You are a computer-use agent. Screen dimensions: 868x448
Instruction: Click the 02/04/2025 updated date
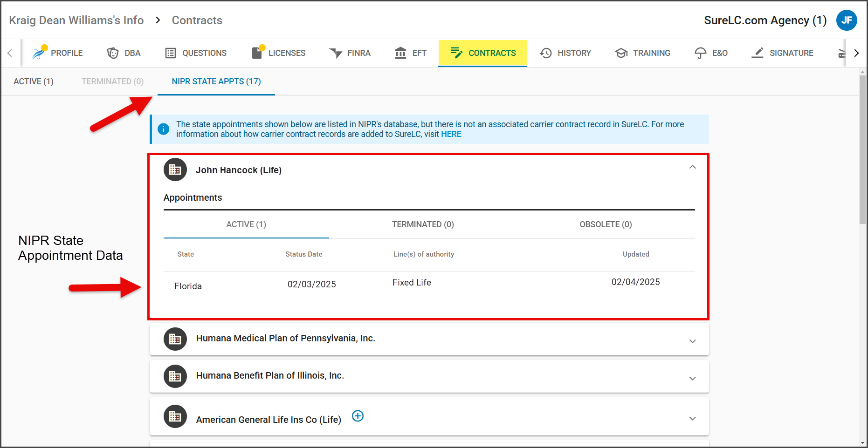[x=636, y=282]
